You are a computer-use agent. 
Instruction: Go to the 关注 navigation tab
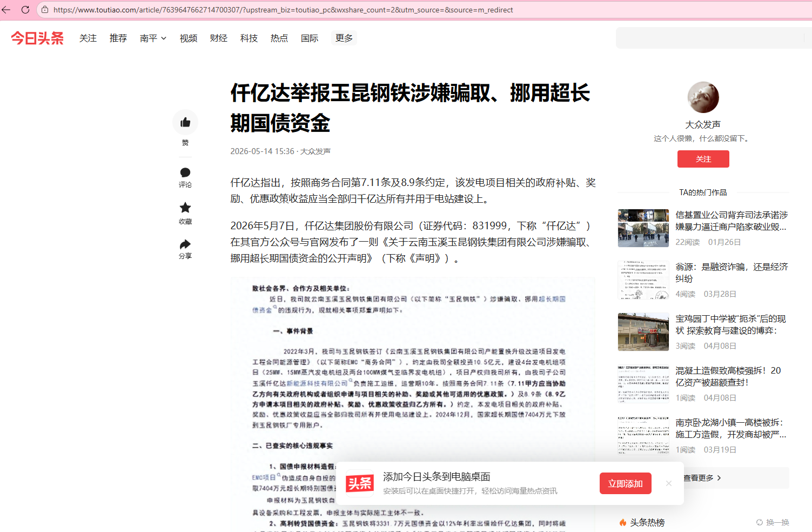pyautogui.click(x=88, y=38)
